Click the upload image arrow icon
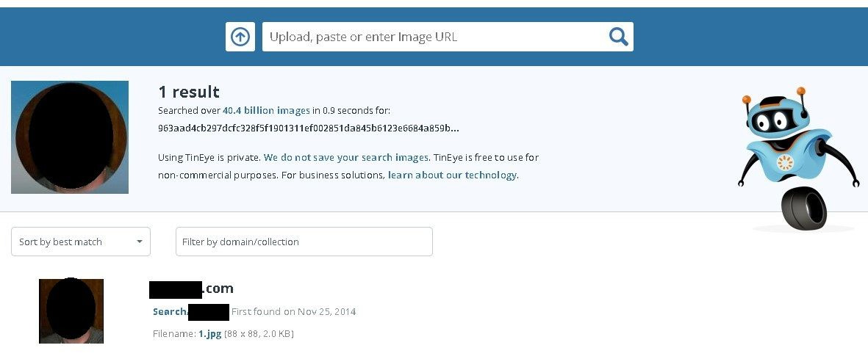Viewport: 868px width, 359px height. [240, 37]
